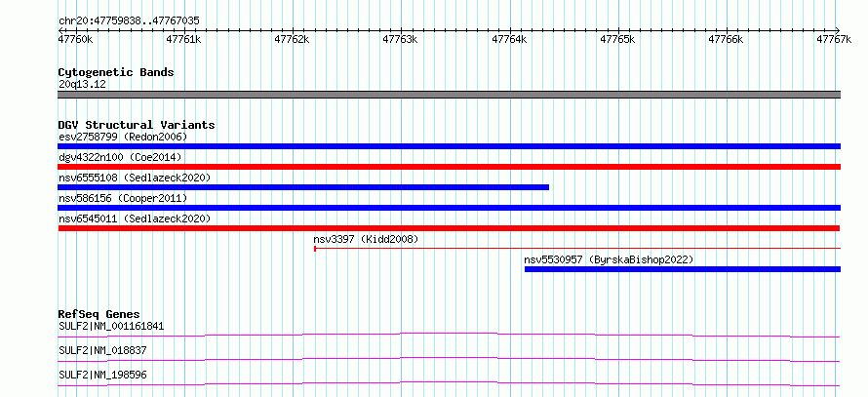Viewport: 868px width, 397px height.
Task: Click the 20q13.12 band label
Action: point(82,85)
